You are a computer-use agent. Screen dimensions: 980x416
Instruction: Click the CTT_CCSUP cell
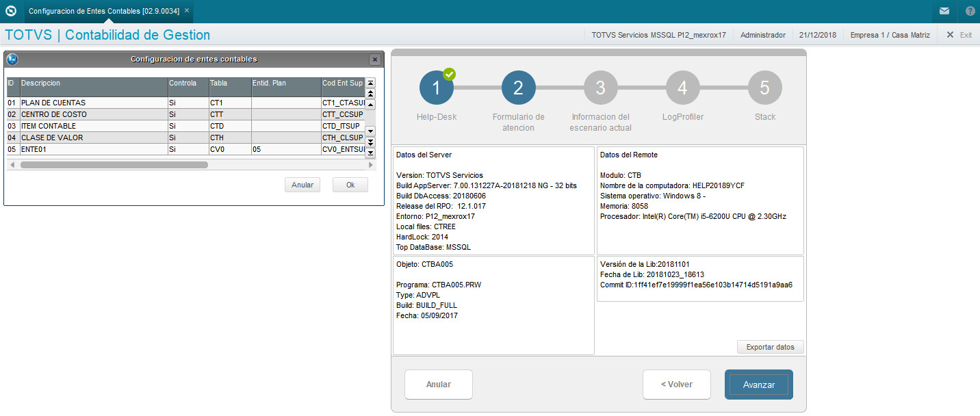(x=343, y=114)
